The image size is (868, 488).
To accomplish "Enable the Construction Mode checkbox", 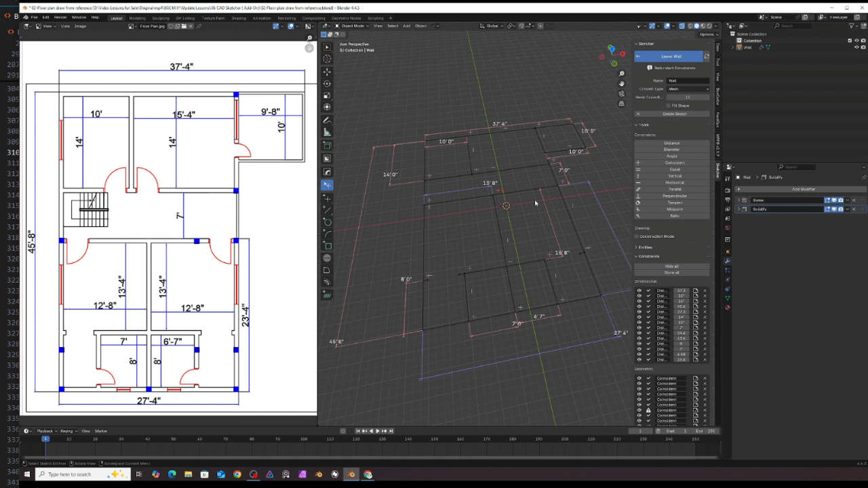I will [637, 237].
